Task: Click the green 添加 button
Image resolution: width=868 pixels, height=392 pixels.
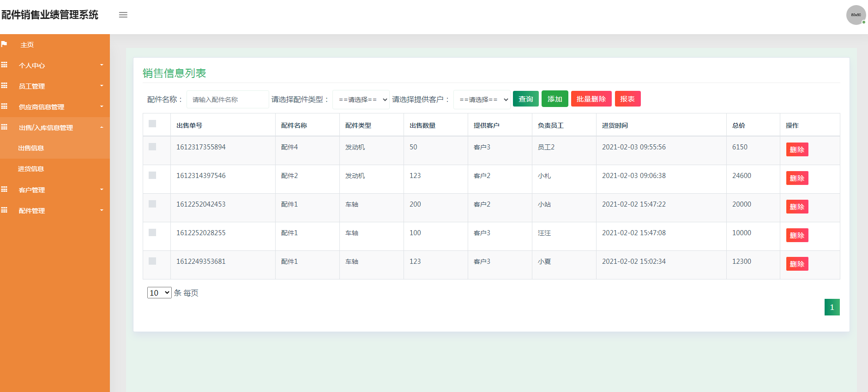Action: point(555,99)
